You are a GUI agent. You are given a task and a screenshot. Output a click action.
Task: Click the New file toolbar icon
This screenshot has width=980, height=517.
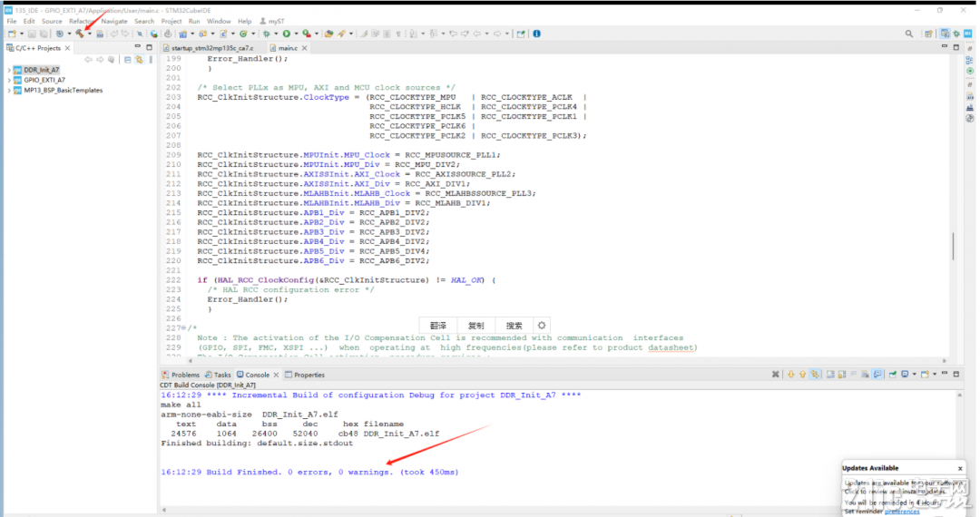coord(12,34)
